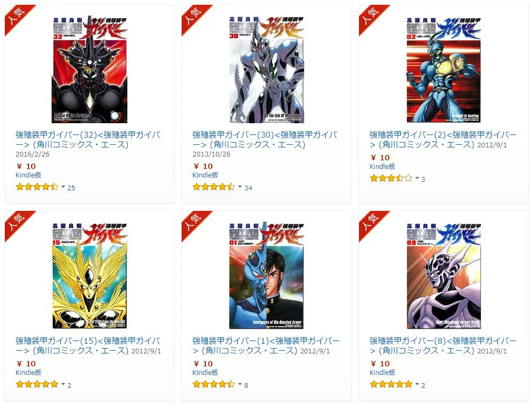This screenshot has height=404, width=532.
Task: Open Guyver volume 08 cover image
Action: click(444, 275)
